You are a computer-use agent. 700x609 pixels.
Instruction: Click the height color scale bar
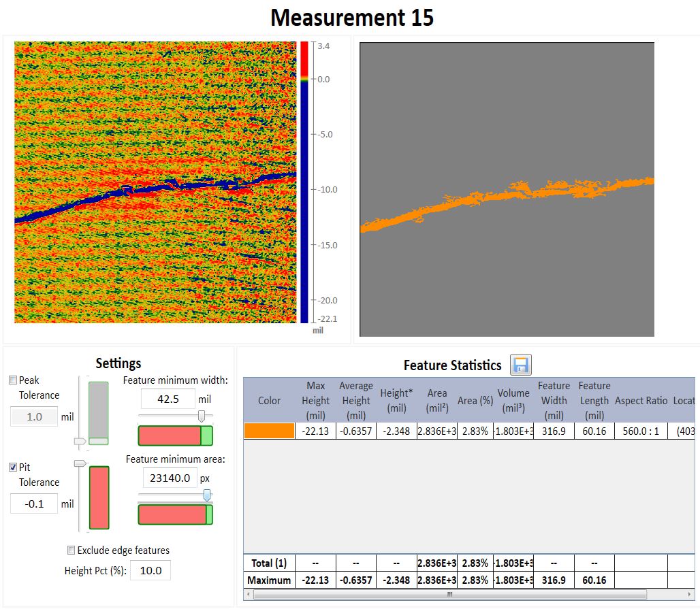click(x=304, y=182)
